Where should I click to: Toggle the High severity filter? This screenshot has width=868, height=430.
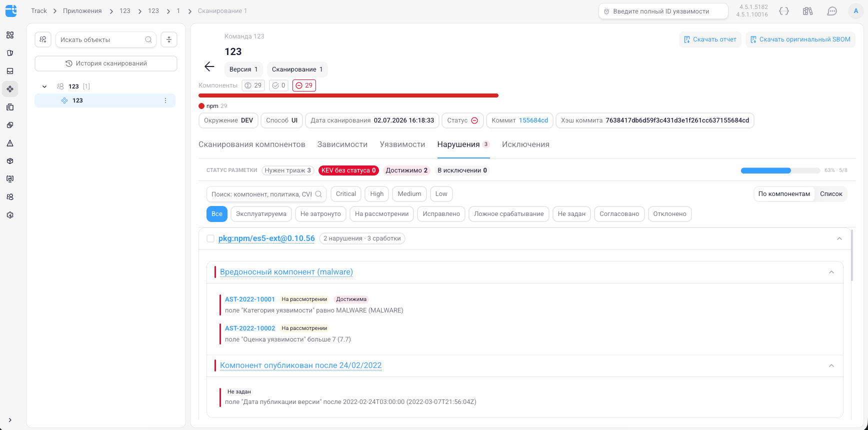[377, 194]
